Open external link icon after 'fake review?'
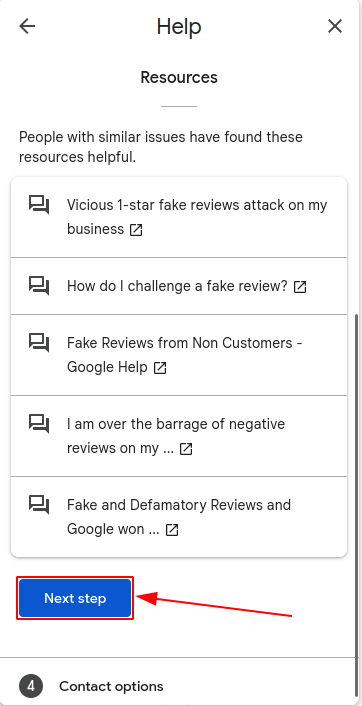Viewport: 362px width, 706px height. [300, 287]
